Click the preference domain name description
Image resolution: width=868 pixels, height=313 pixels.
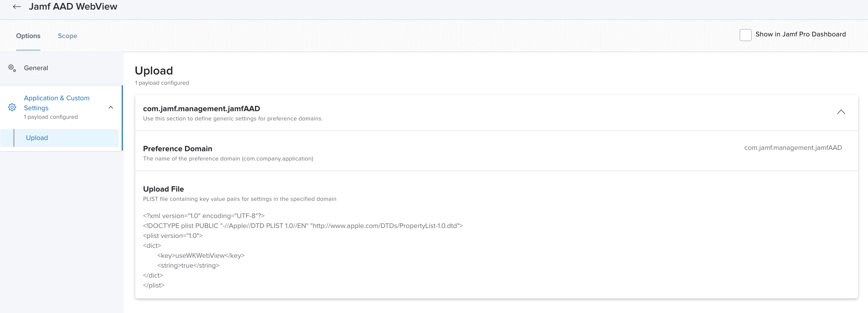tap(228, 158)
